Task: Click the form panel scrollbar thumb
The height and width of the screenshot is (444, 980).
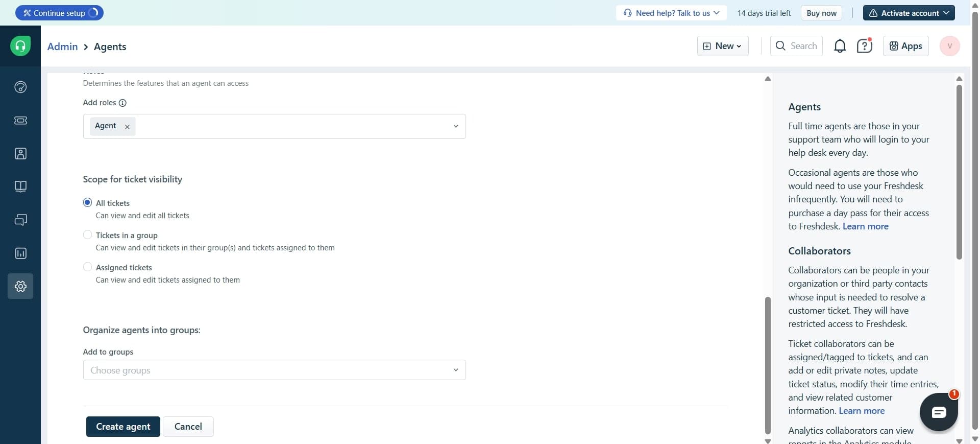Action: click(x=768, y=365)
